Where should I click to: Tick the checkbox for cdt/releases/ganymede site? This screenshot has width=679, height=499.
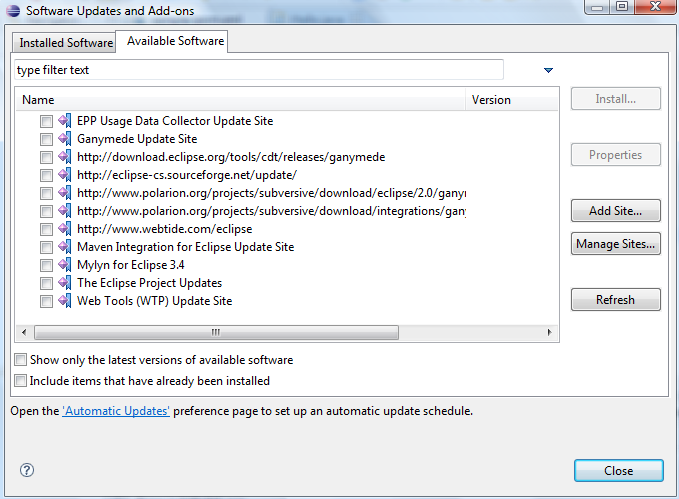(x=46, y=157)
